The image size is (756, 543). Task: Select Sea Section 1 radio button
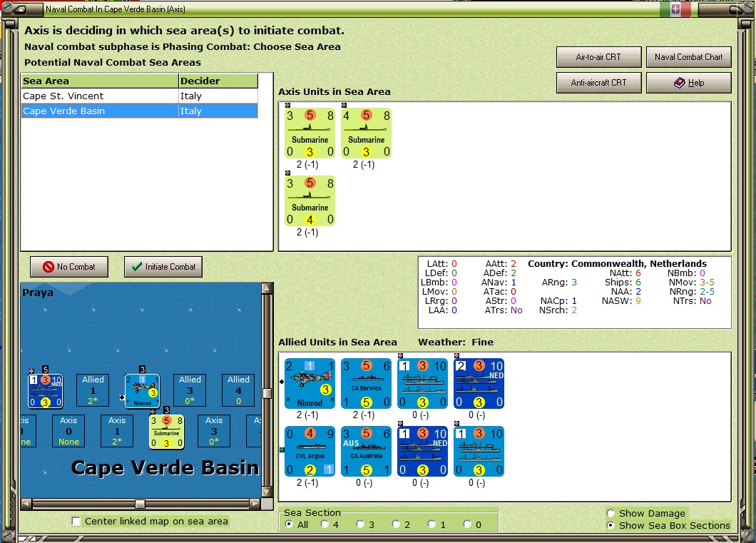[x=431, y=524]
